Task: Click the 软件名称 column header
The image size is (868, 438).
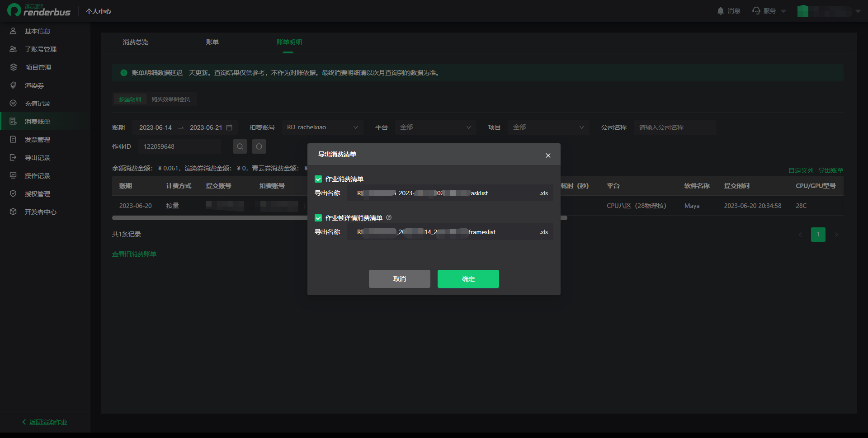Action: [697, 186]
